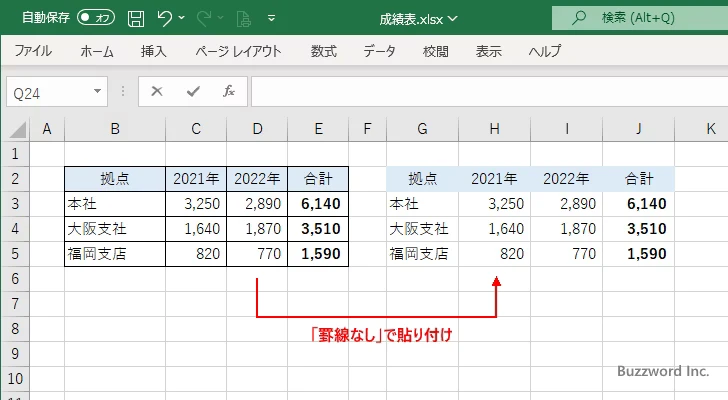The height and width of the screenshot is (400, 728).
Task: Toggle the AutoSave (自動保存) switch
Action: coord(96,17)
